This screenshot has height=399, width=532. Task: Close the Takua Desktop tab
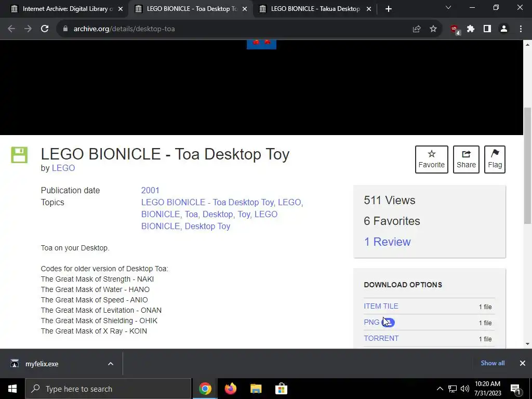pos(369,9)
